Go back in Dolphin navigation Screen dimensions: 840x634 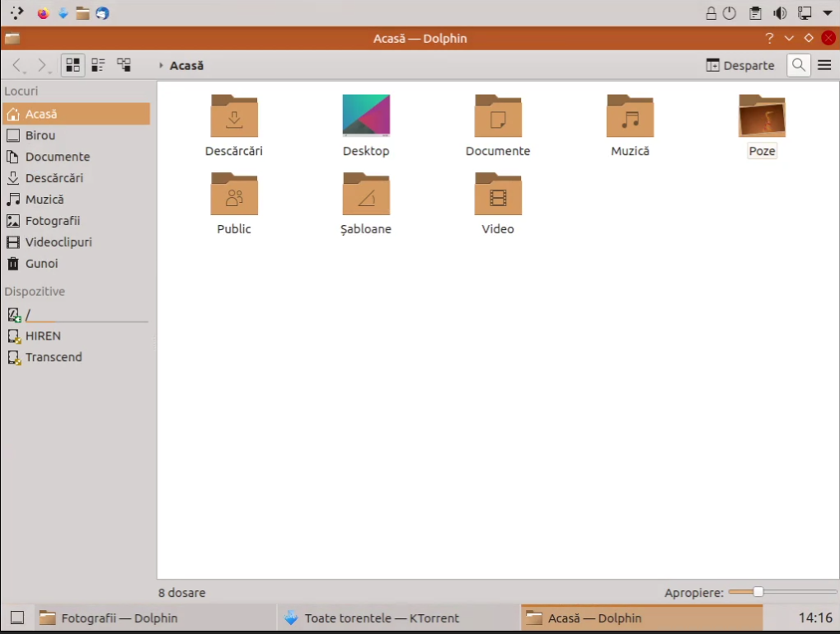pyautogui.click(x=17, y=65)
